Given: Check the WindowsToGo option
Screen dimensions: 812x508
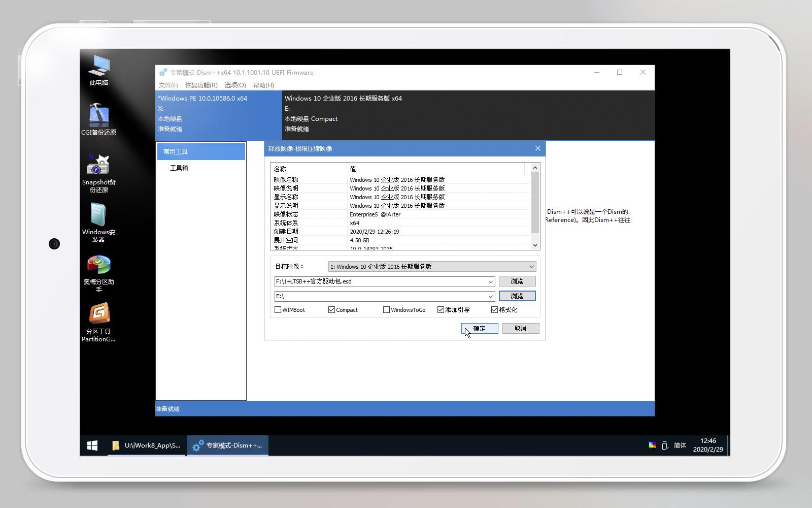Looking at the screenshot, I should [386, 309].
